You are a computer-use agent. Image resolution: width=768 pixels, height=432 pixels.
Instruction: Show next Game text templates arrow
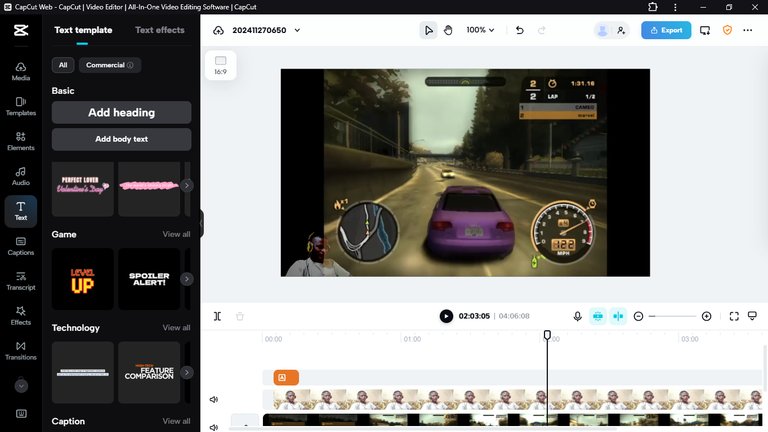[187, 279]
